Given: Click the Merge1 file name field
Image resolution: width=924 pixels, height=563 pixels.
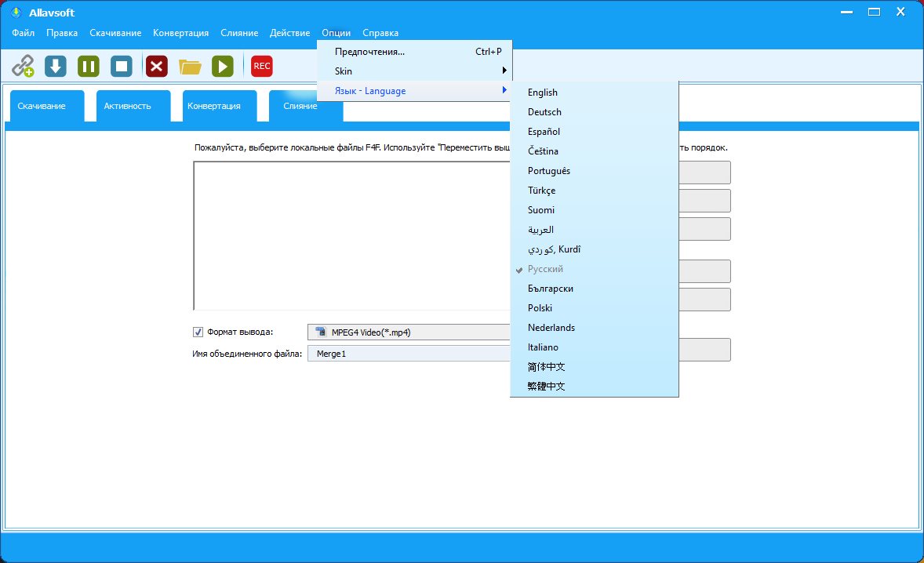Looking at the screenshot, I should tap(408, 354).
